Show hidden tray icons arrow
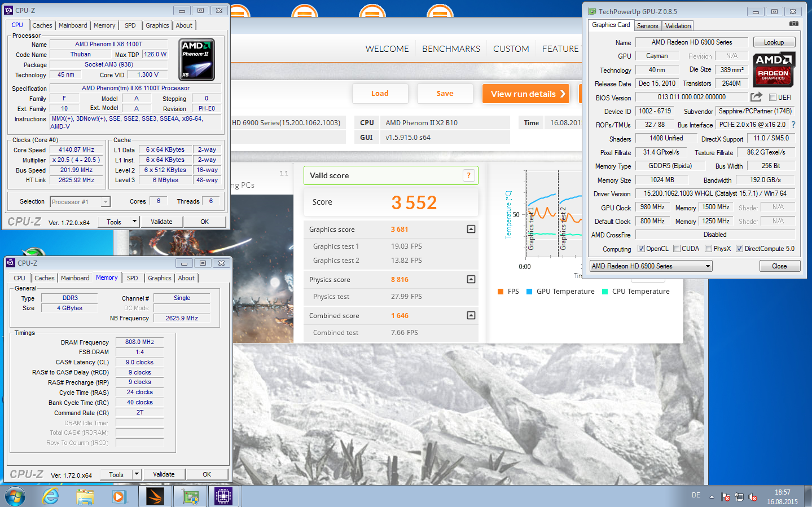 [712, 497]
